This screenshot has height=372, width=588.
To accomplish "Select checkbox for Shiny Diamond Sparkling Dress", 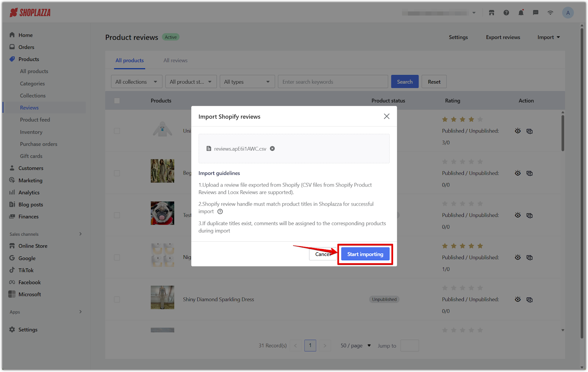I will click(x=117, y=300).
